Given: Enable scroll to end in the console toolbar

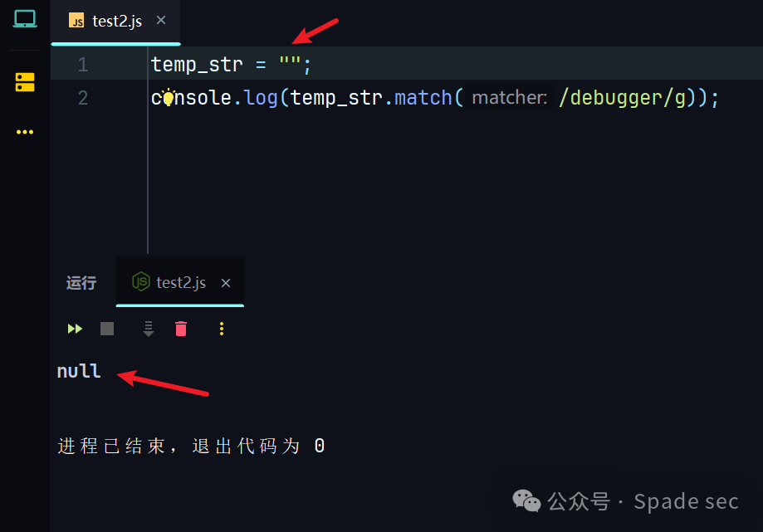Looking at the screenshot, I should (x=148, y=329).
